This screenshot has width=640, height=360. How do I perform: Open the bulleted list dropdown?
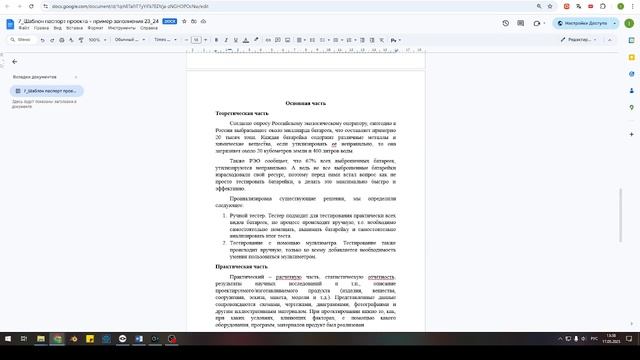(338, 40)
